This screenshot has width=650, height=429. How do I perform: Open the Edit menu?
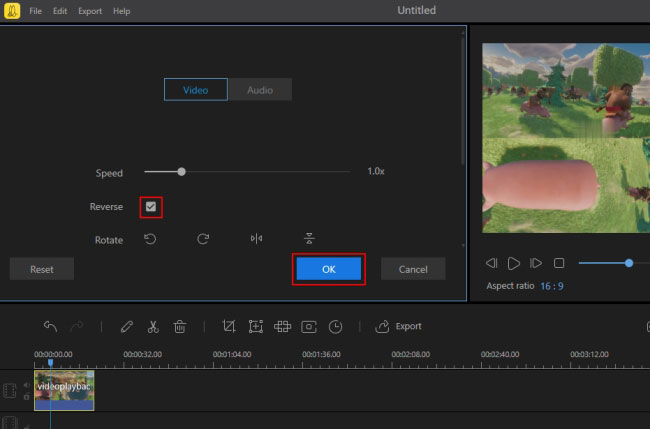(x=60, y=11)
